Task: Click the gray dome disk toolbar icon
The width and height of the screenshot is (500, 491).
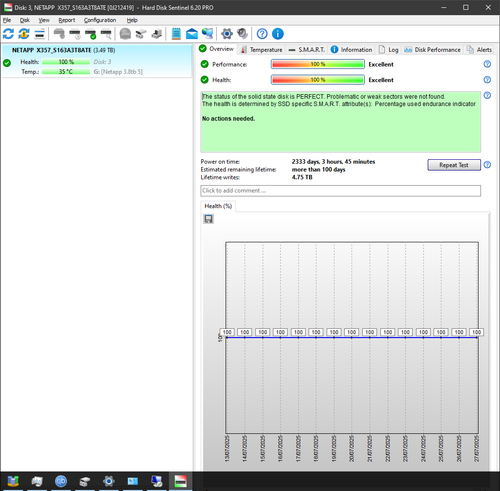Action: [125, 34]
